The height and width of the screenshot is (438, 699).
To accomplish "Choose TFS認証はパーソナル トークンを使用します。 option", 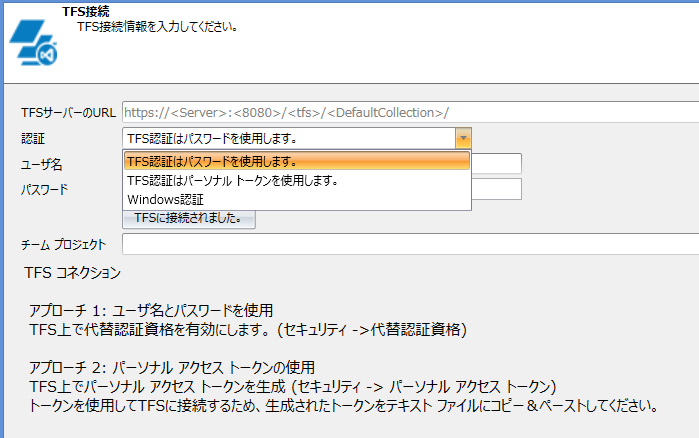I will (297, 180).
